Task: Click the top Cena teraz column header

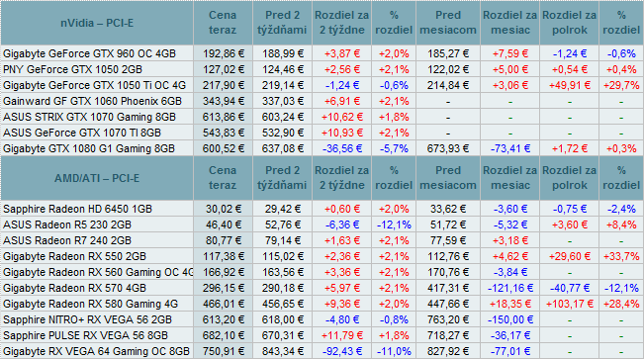Action: pos(223,23)
